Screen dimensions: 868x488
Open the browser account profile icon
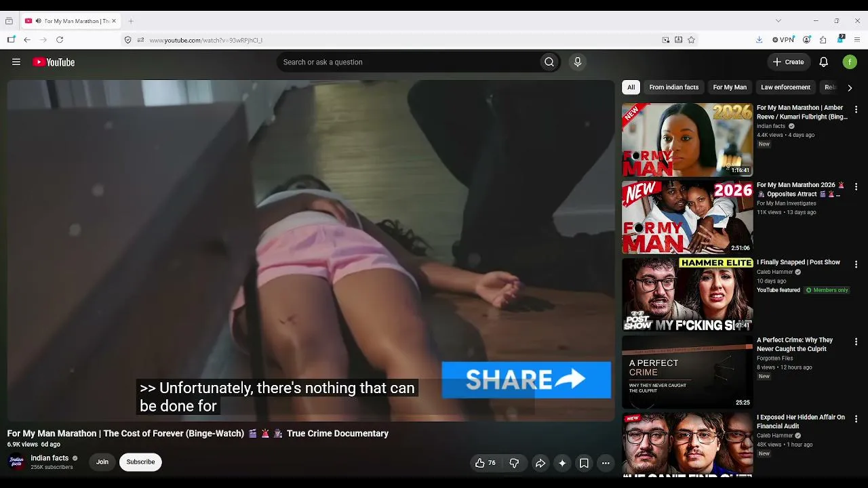806,40
